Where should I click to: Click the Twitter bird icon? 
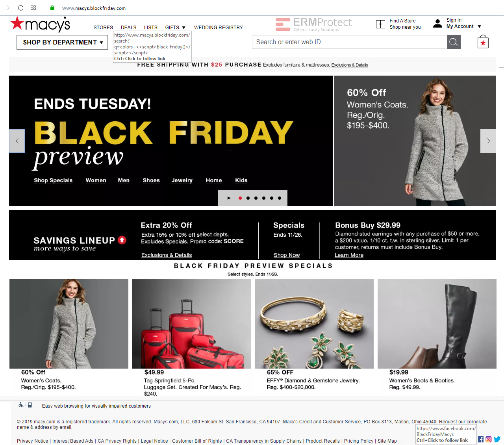[497, 439]
